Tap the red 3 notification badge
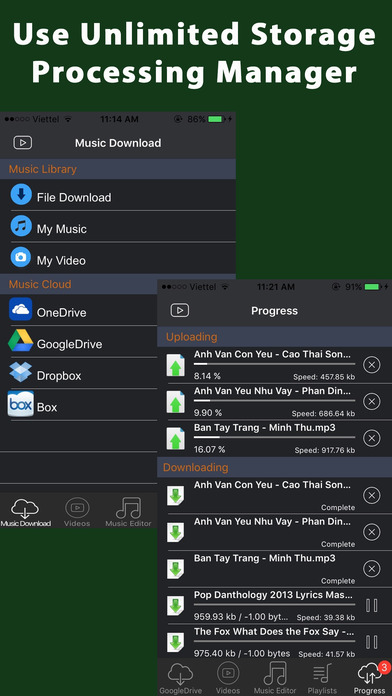 point(383,668)
